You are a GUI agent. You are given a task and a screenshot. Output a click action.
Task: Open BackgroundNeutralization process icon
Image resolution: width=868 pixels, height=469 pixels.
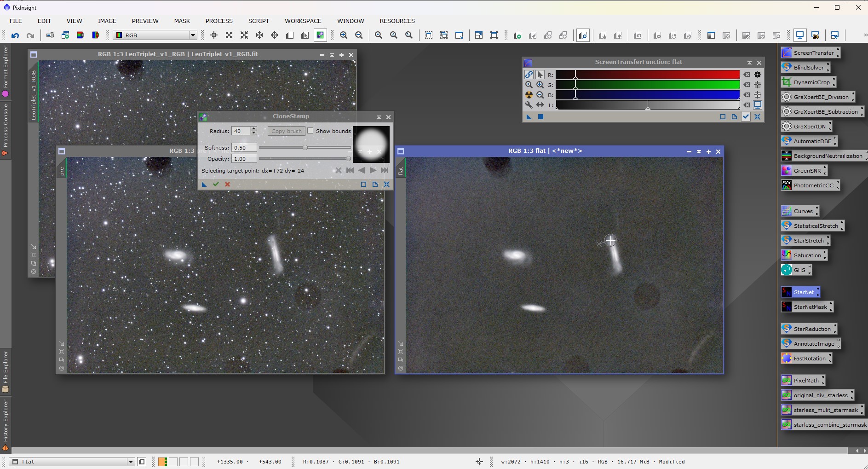823,156
